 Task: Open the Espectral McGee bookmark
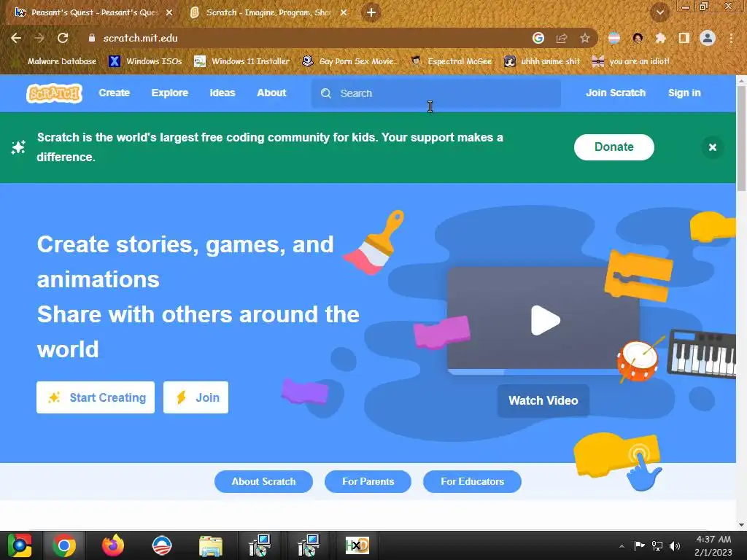point(451,61)
